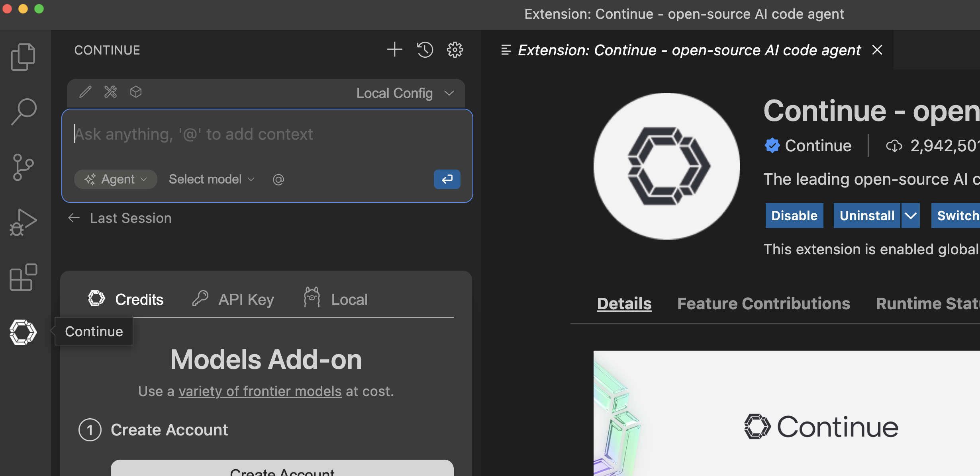
Task: Click the 2,942,50 install count text
Action: click(945, 146)
